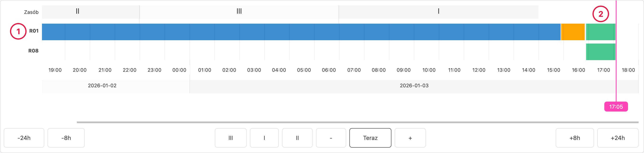Click the 2026-01-03 date band
The width and height of the screenshot is (644, 153).
(x=414, y=86)
